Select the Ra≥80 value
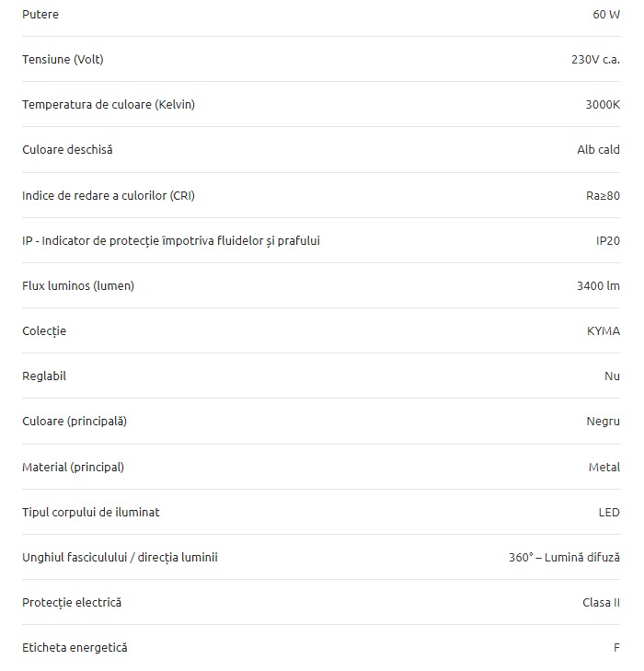 (x=603, y=195)
